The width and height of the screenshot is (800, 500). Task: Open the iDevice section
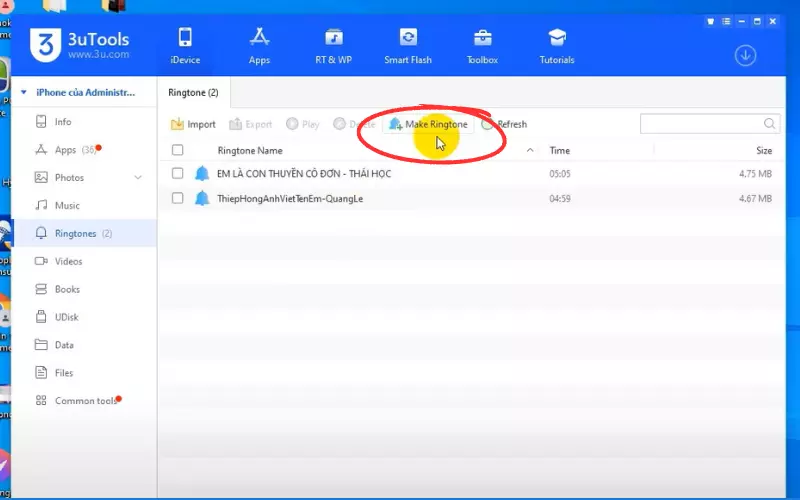(x=185, y=46)
